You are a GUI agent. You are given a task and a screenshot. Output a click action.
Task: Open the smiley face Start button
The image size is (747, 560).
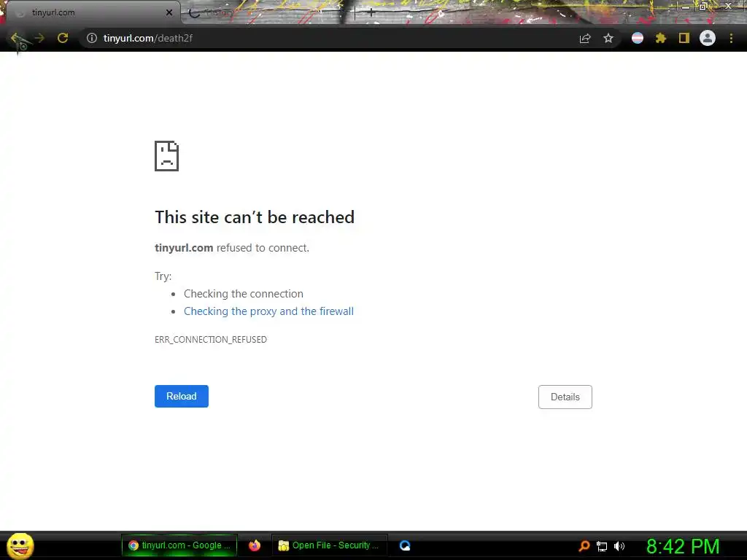(20, 545)
